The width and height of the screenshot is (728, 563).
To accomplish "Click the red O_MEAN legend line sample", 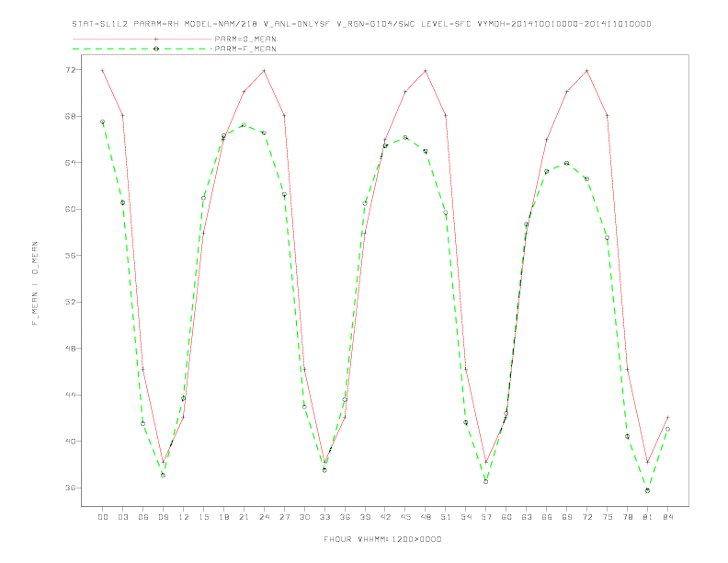I will click(142, 39).
